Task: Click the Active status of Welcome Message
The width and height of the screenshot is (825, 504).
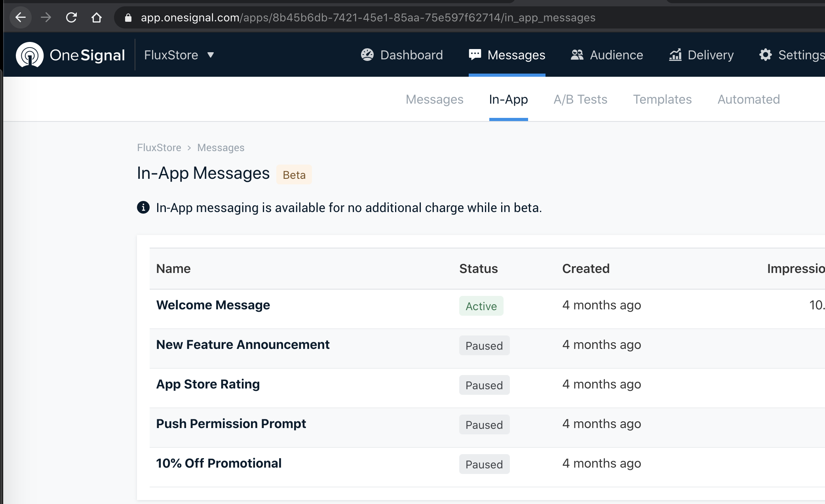Action: (x=481, y=306)
